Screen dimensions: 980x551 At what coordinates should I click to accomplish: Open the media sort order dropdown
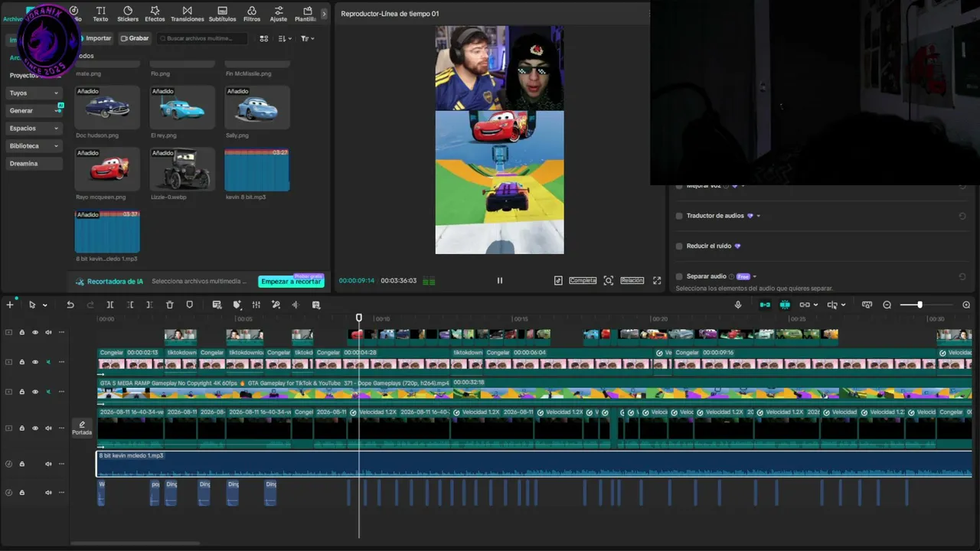pos(285,38)
